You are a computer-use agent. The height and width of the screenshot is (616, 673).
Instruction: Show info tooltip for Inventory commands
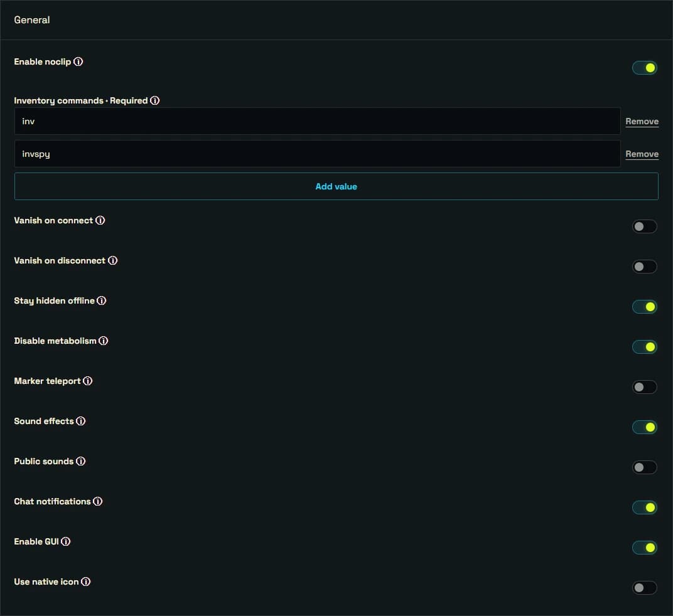coord(154,100)
